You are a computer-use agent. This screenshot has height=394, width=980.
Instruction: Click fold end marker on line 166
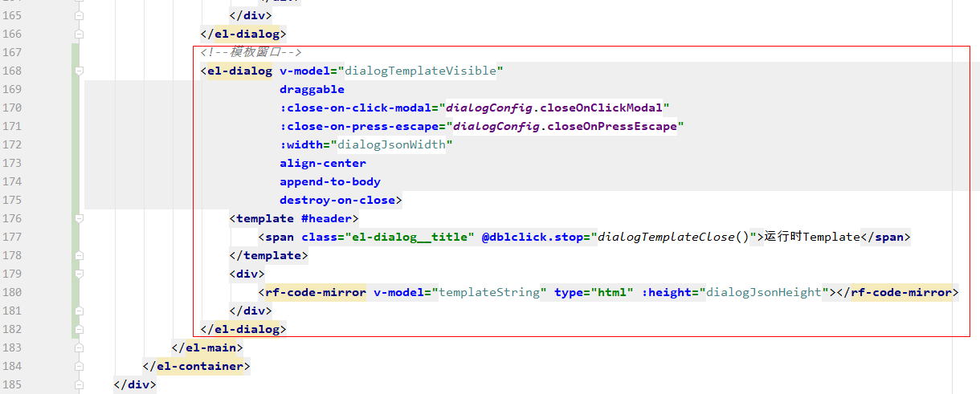pyautogui.click(x=79, y=34)
